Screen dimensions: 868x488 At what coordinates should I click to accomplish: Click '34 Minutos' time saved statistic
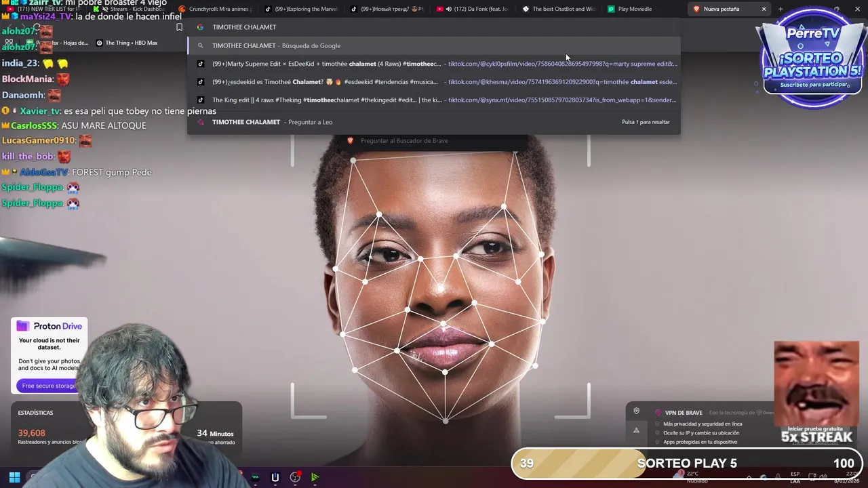click(x=215, y=433)
